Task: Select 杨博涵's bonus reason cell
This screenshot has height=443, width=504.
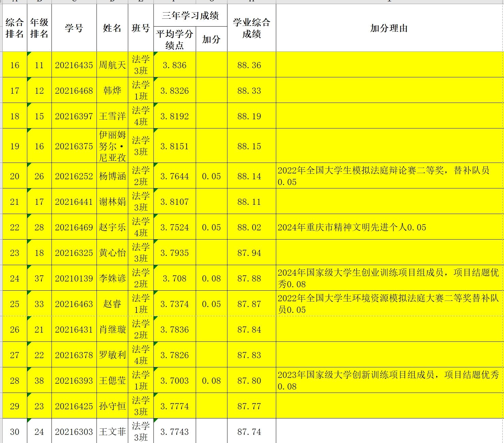Action: point(389,176)
